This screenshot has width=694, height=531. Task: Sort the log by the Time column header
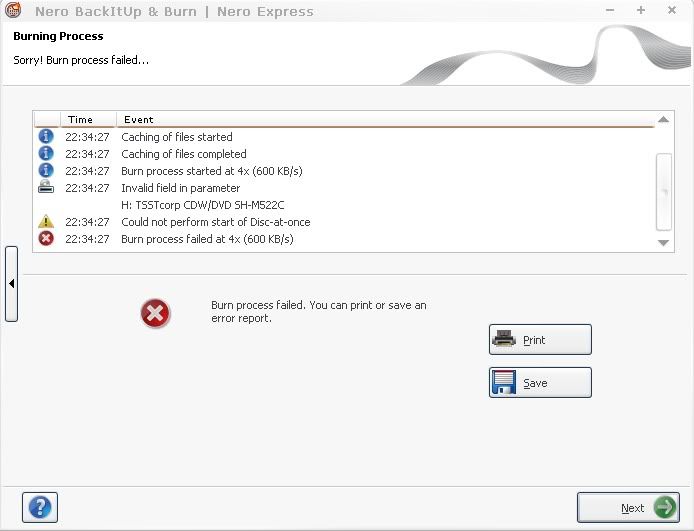(88, 119)
